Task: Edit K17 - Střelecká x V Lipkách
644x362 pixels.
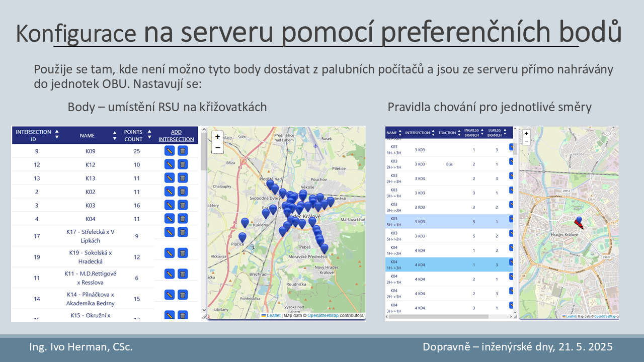Action: click(x=170, y=232)
